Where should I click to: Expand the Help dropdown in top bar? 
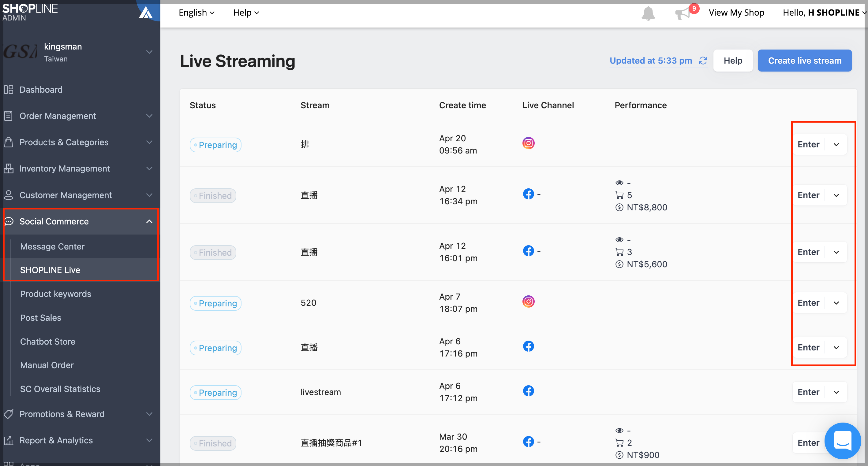pyautogui.click(x=246, y=13)
